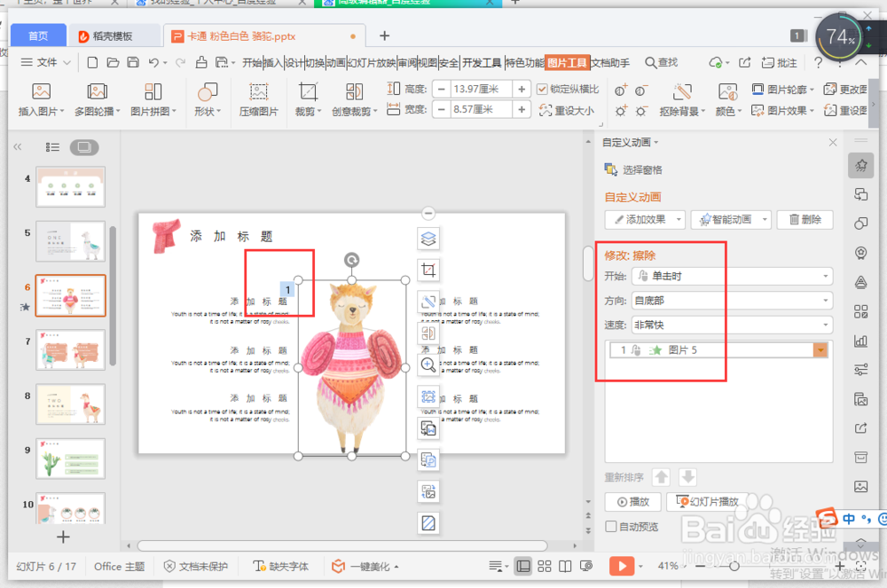Open the 创意裁剪 creative crop tool
The height and width of the screenshot is (588, 887).
point(354,99)
